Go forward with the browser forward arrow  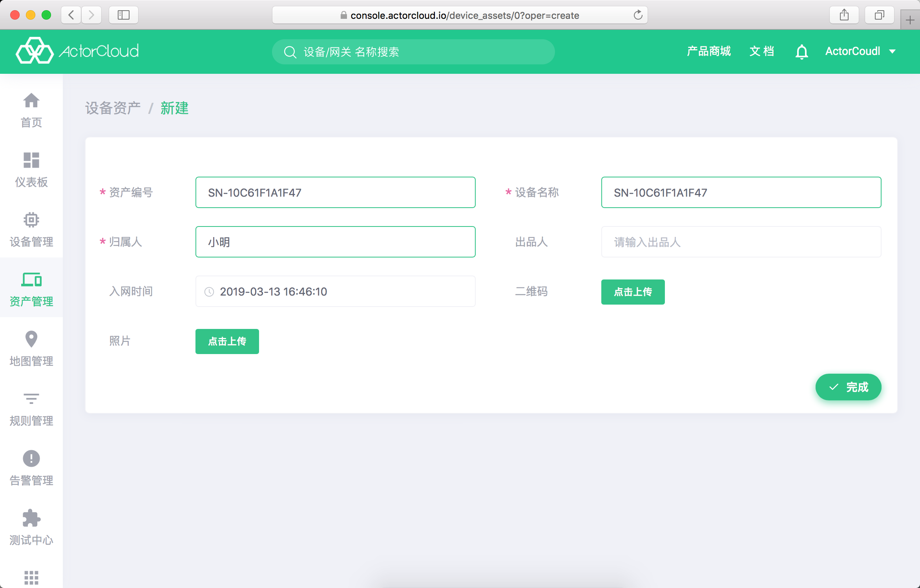click(x=91, y=15)
